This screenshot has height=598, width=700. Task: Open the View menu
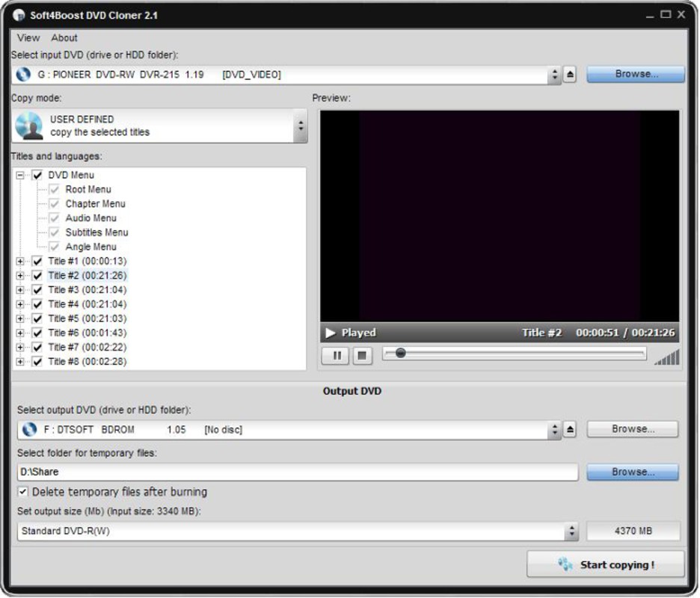(27, 37)
